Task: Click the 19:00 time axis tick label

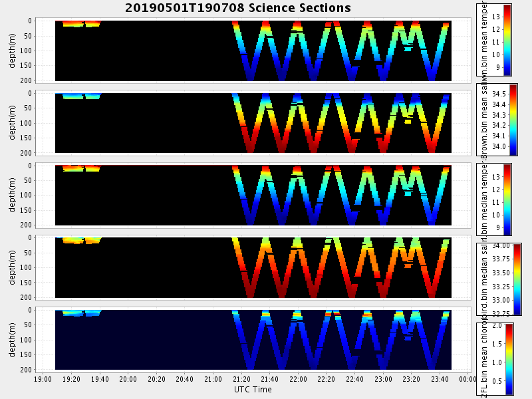Action: 43,379
